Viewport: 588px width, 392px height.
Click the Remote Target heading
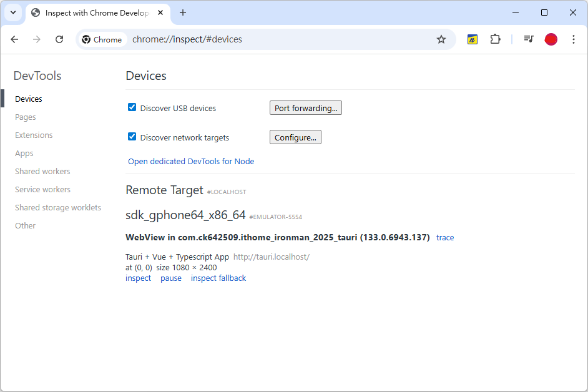165,190
